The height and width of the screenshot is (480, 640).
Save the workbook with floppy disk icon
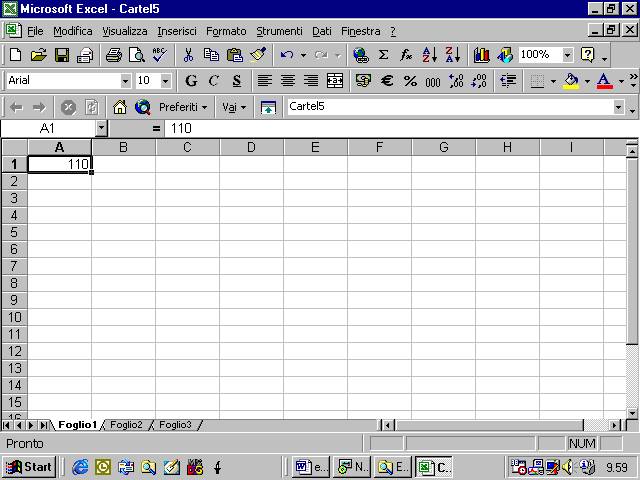point(62,55)
